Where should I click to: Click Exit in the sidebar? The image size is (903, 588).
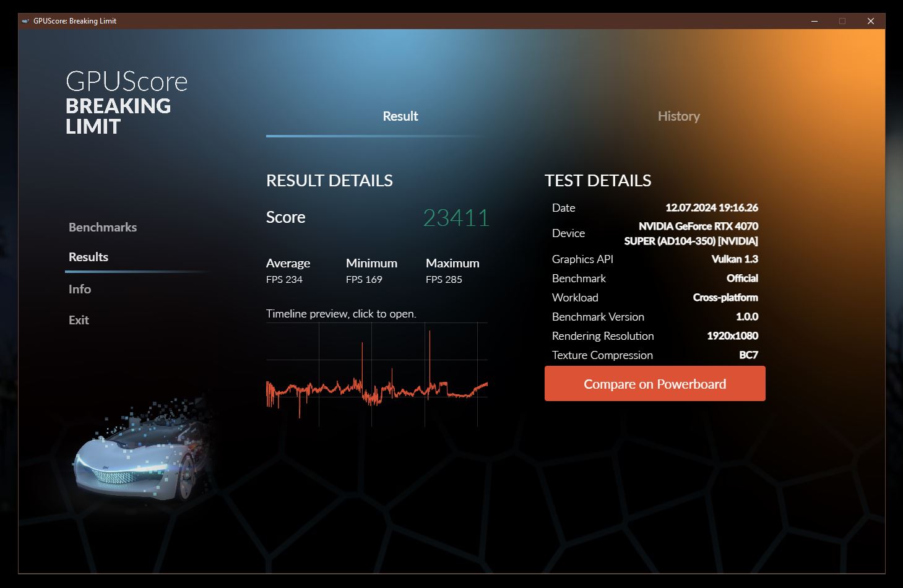[x=79, y=320]
